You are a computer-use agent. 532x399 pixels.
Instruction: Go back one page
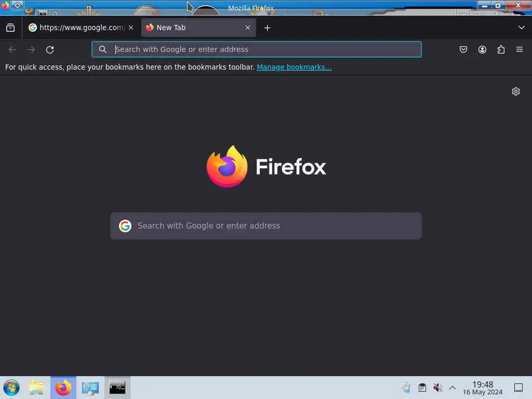click(12, 49)
